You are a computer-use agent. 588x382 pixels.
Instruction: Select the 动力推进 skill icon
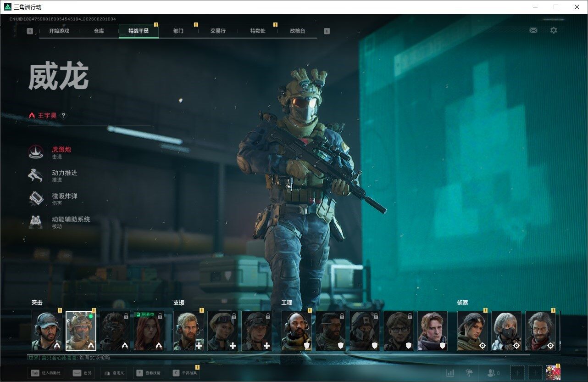36,176
